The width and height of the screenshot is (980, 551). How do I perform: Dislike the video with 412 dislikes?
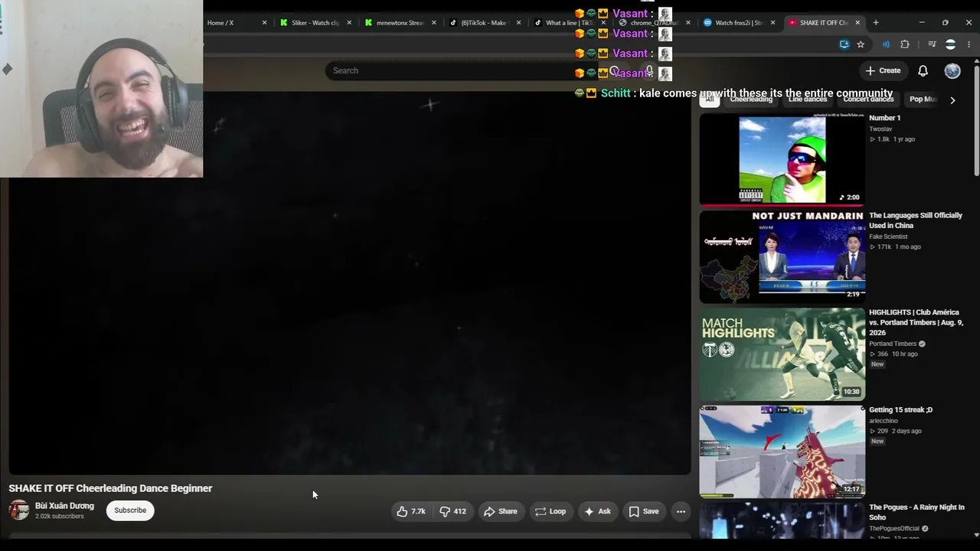(453, 511)
